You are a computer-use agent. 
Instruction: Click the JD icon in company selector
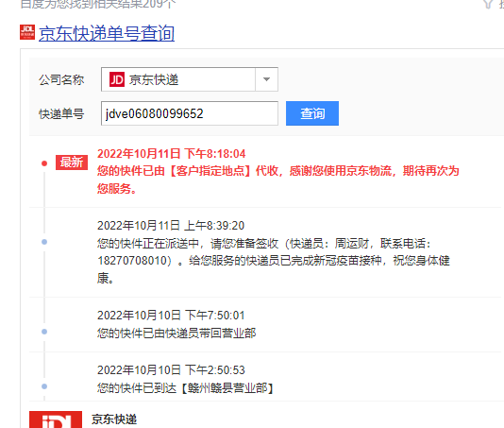point(117,79)
